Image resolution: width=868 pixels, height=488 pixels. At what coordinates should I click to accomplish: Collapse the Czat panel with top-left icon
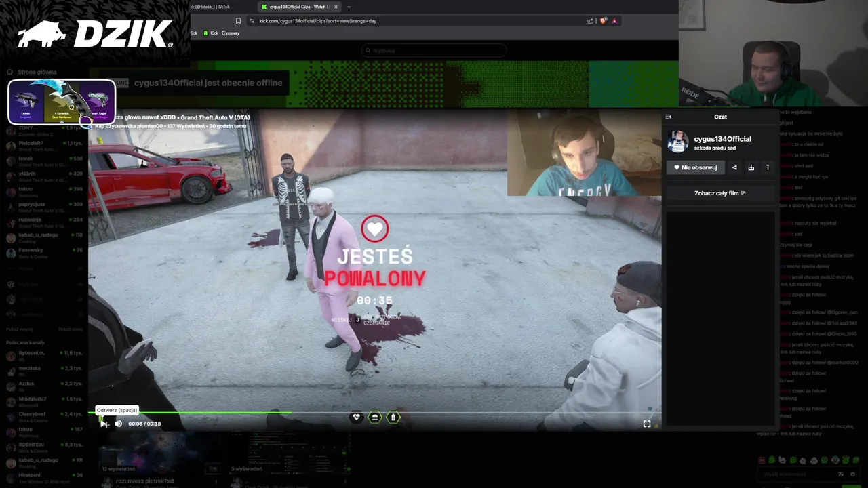click(669, 117)
